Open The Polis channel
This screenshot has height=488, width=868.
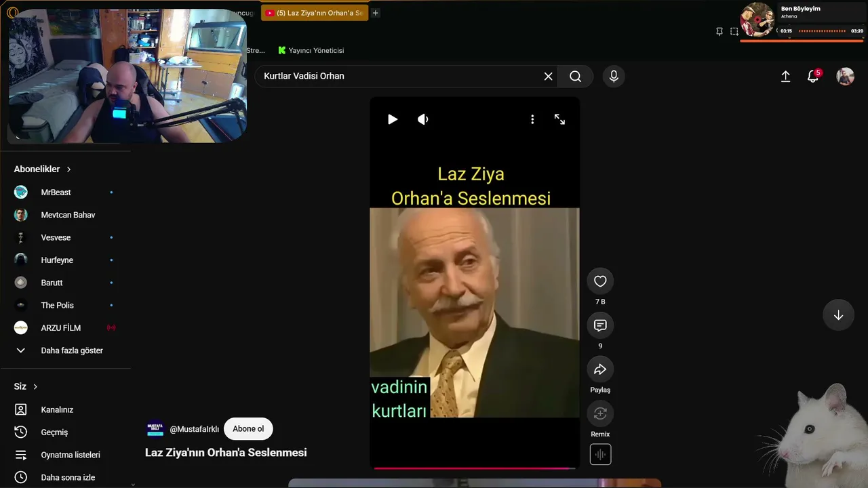[65, 305]
